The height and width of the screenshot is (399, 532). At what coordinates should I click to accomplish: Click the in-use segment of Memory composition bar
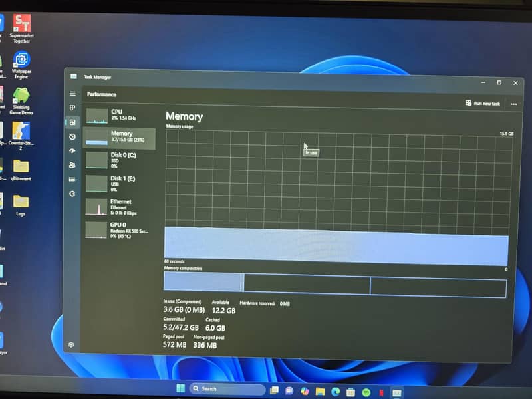(x=203, y=281)
